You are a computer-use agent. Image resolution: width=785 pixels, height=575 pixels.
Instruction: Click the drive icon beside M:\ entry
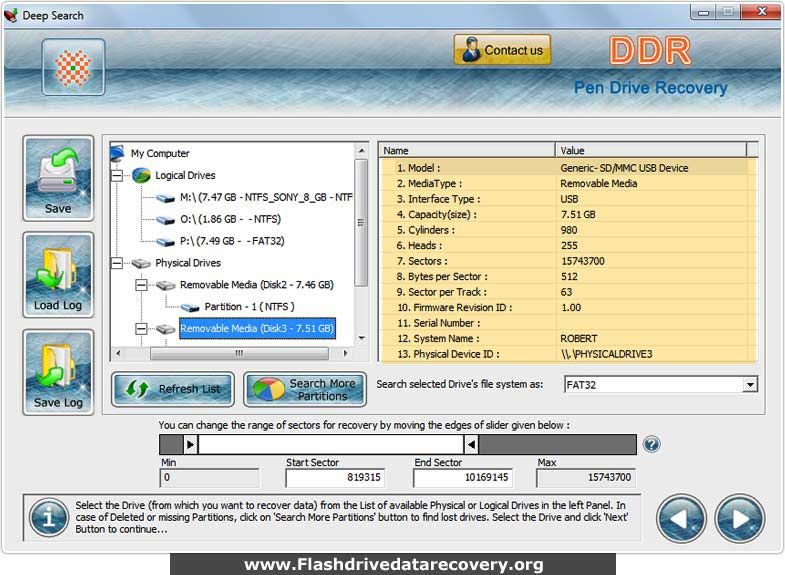pyautogui.click(x=165, y=198)
